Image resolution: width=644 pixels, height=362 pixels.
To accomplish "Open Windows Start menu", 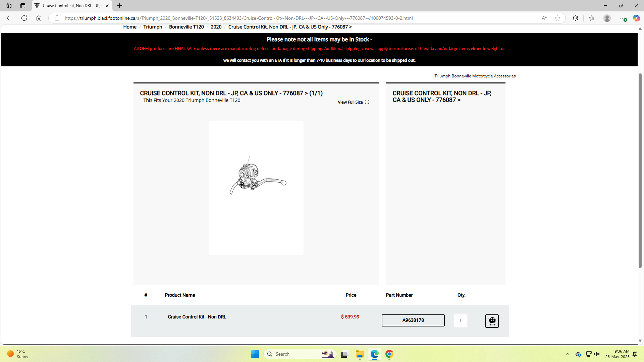I will (255, 354).
